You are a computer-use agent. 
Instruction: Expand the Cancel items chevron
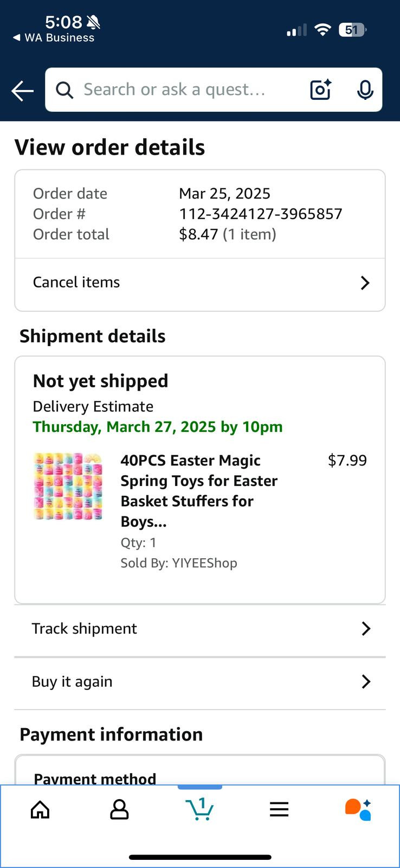pos(365,283)
